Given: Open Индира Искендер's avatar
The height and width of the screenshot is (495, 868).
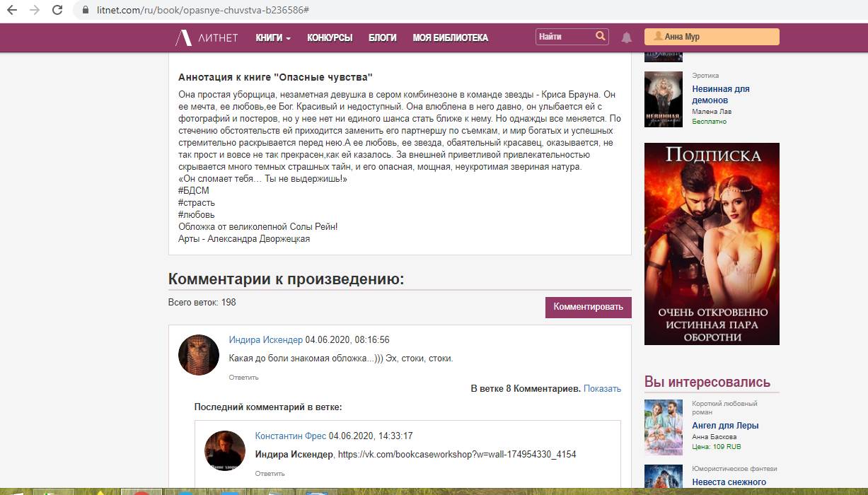Looking at the screenshot, I should pyautogui.click(x=198, y=355).
